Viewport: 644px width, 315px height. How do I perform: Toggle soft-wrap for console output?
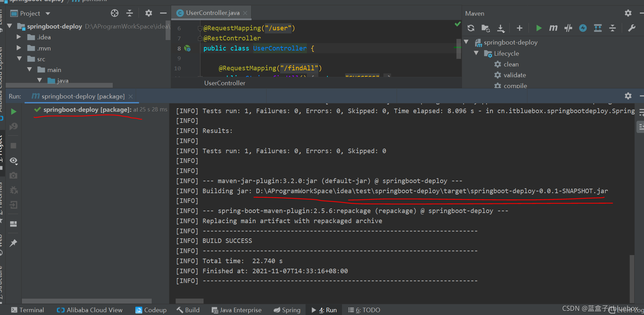(x=641, y=112)
